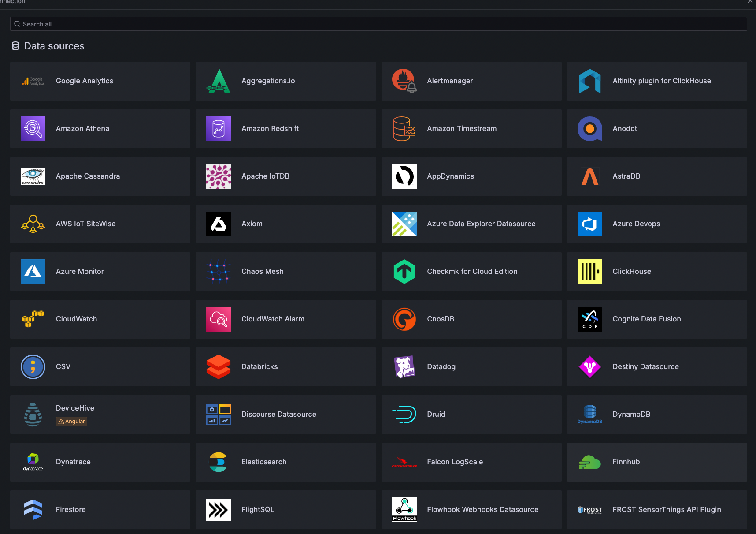Viewport: 756px width, 534px height.
Task: Select the Amazon Timestream label text
Action: click(462, 129)
